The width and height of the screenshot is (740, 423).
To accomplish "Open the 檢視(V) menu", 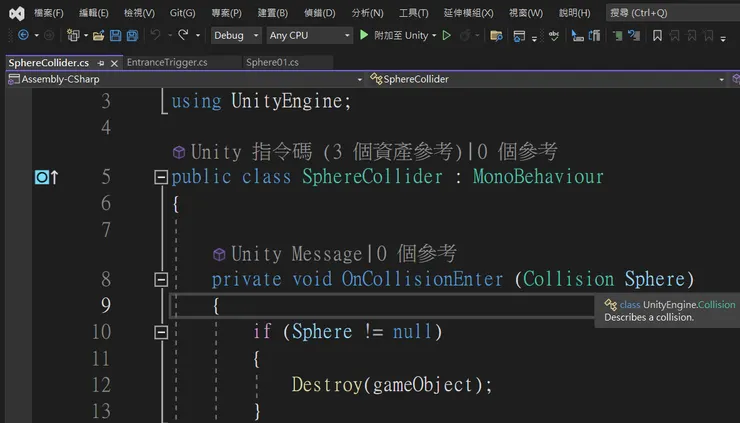I will [x=139, y=13].
